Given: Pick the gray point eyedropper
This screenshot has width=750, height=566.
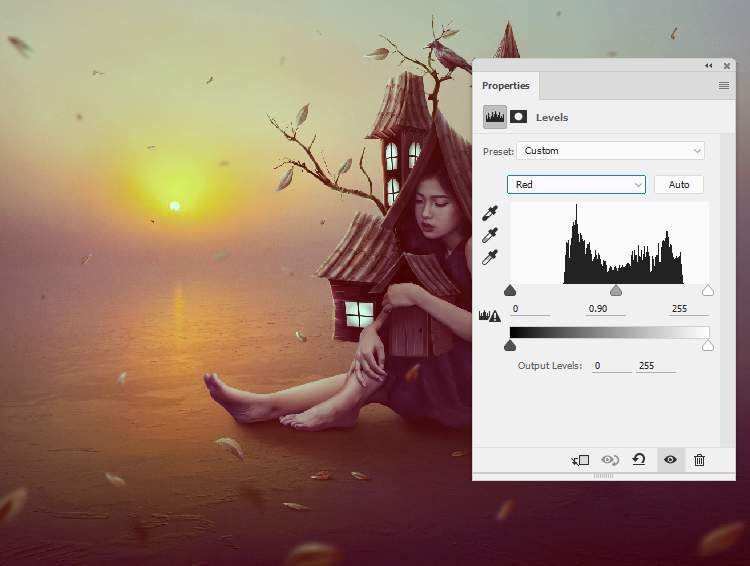Looking at the screenshot, I should point(490,235).
